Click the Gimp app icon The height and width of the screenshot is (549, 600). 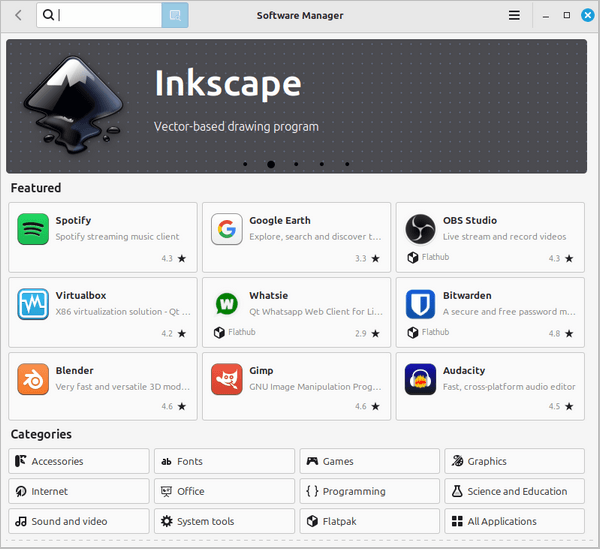point(227,379)
